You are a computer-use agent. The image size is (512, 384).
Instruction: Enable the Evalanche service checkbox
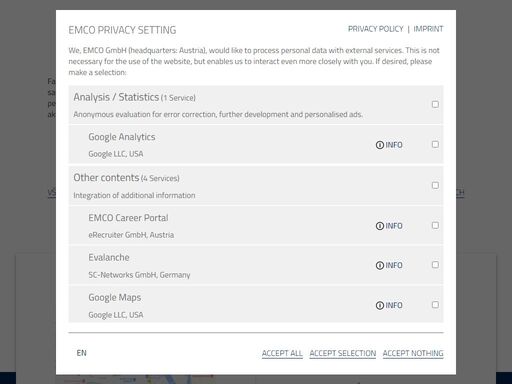(435, 265)
